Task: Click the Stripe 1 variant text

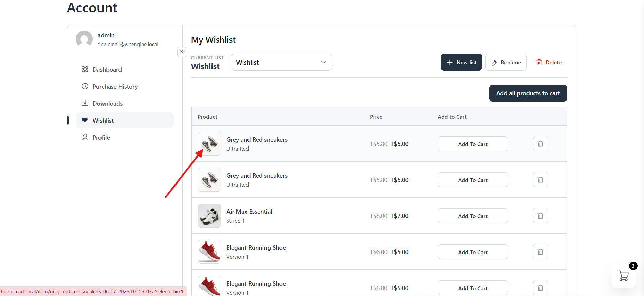Action: (x=235, y=221)
